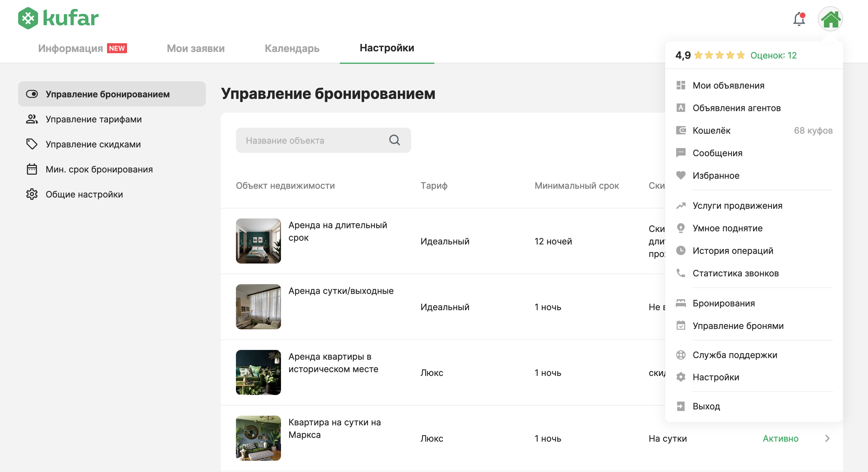Click the exit icon beside Выход
The width and height of the screenshot is (868, 472).
point(681,406)
